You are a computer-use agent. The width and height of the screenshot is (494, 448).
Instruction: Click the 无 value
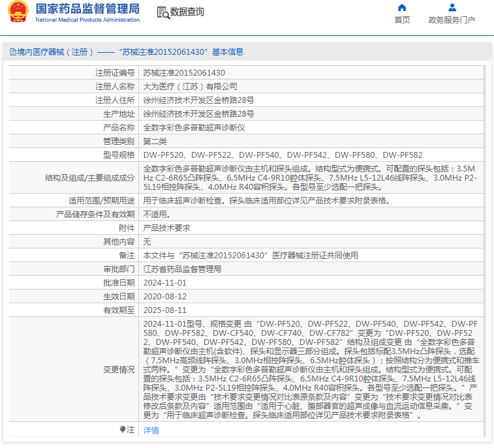pyautogui.click(x=147, y=242)
